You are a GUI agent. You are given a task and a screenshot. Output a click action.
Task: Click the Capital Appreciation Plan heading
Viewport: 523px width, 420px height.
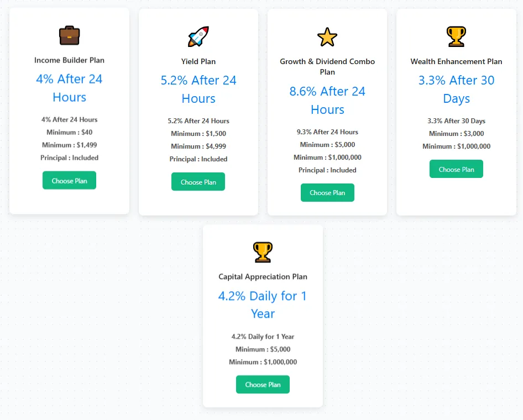263,277
